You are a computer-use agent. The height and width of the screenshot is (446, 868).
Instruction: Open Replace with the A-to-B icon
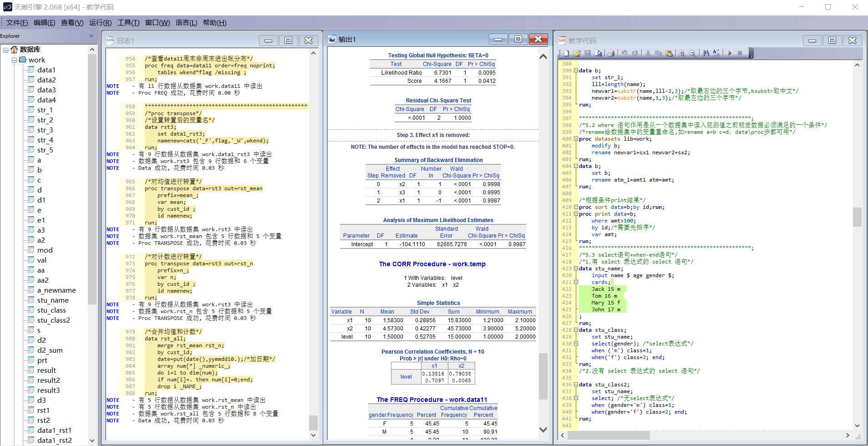[716, 53]
